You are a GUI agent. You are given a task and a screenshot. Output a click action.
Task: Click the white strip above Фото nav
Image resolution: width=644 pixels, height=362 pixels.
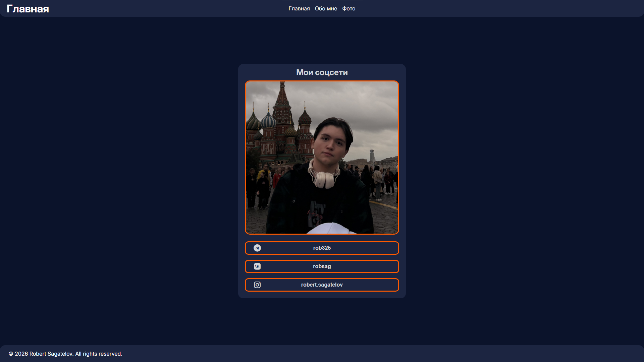click(346, 0)
